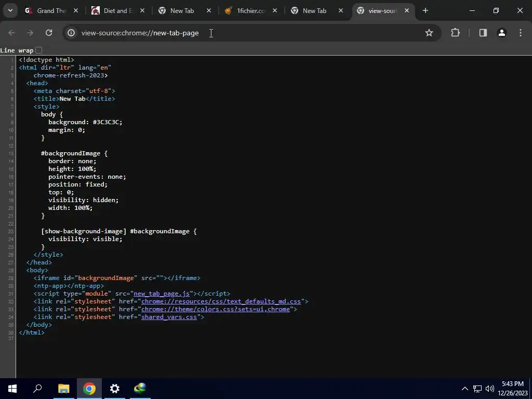The width and height of the screenshot is (532, 399).
Task: Open File Explorer from taskbar
Action: pos(63,389)
